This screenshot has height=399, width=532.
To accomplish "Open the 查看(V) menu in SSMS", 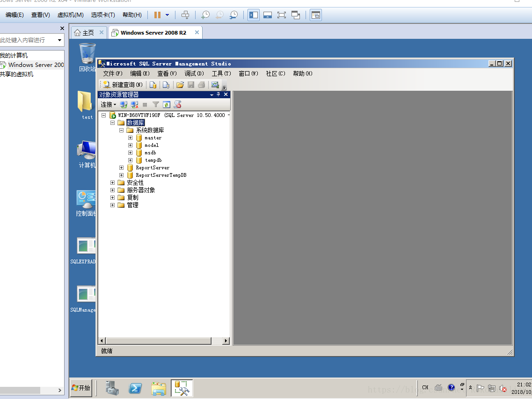I will coord(167,73).
